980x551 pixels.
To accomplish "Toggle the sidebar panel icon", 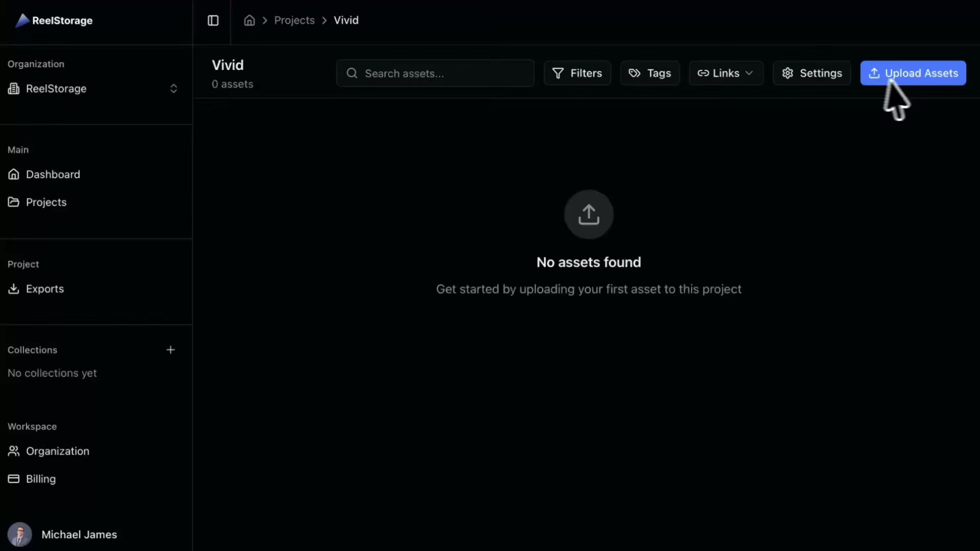I will pos(213,20).
